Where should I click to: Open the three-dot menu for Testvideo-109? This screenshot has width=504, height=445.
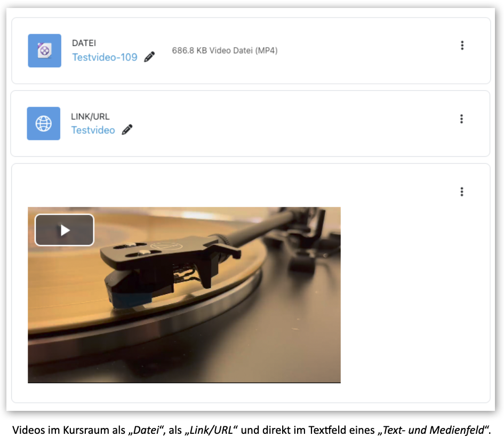462,45
